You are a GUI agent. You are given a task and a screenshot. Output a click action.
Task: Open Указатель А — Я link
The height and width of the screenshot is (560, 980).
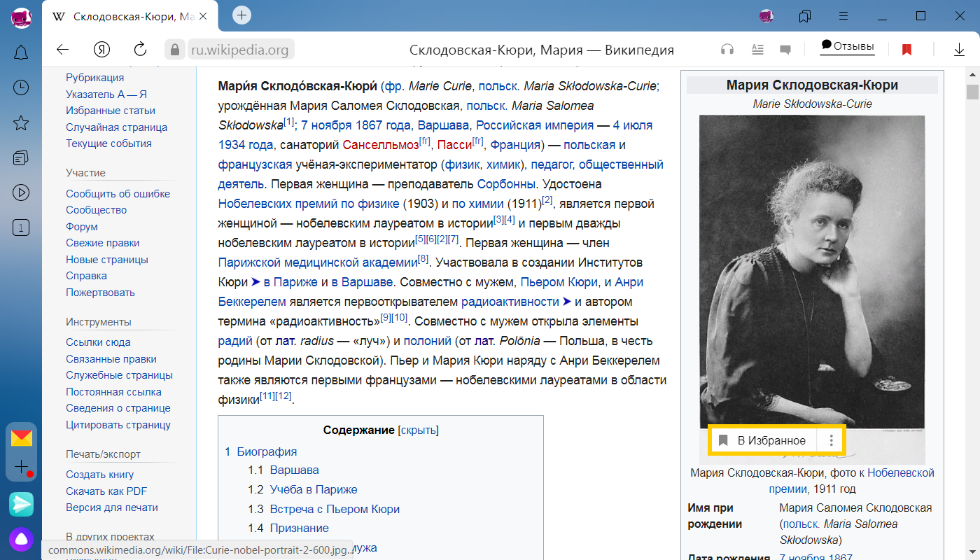coord(106,94)
